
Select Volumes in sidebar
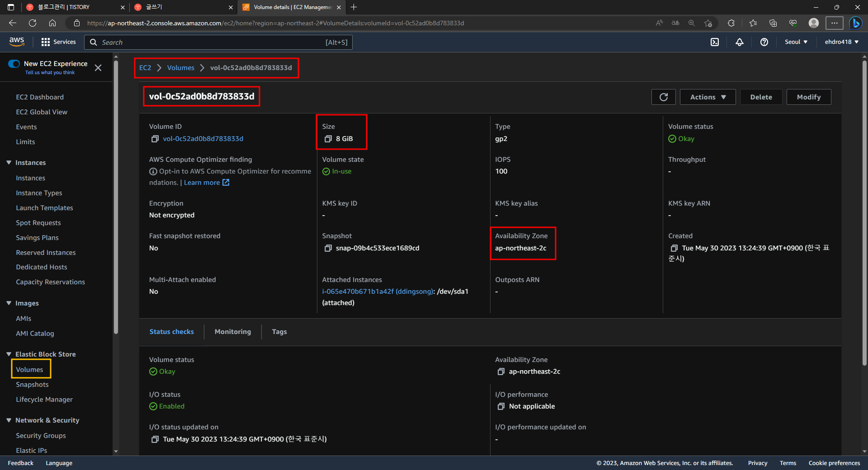coord(29,370)
